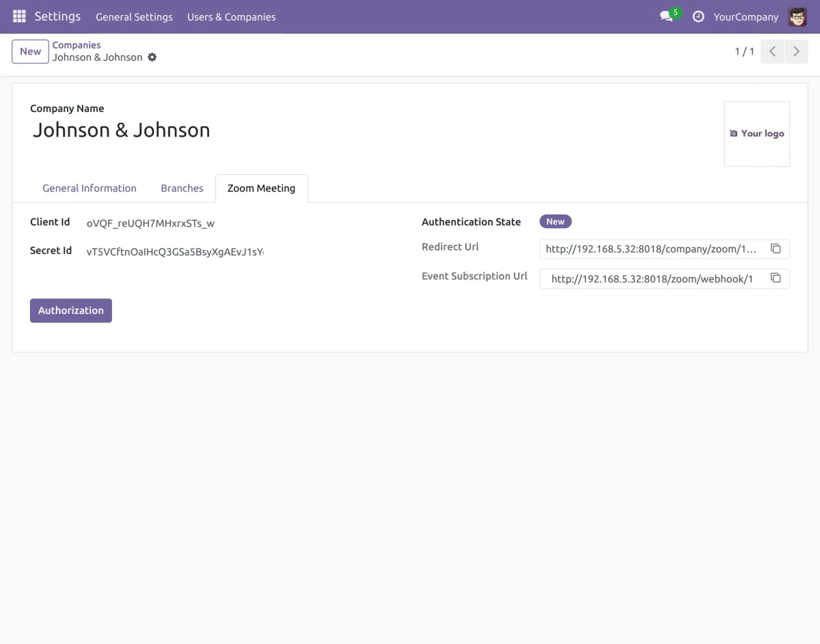Copy the Event Subscription Url
The width and height of the screenshot is (820, 644).
pyautogui.click(x=776, y=278)
